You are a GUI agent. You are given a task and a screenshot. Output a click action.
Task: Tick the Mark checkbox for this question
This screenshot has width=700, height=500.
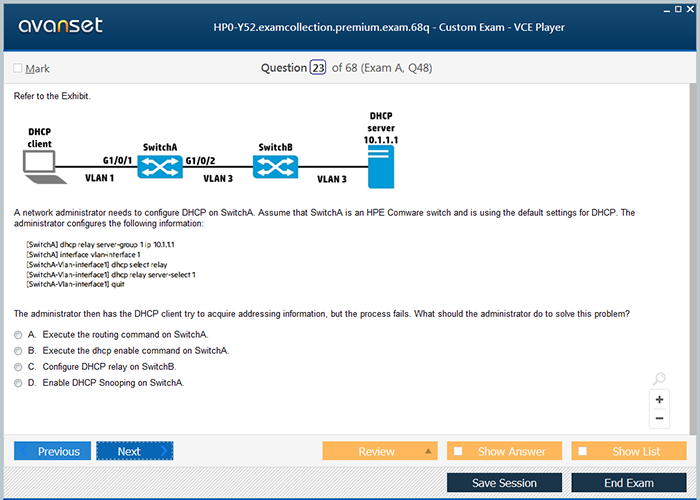[18, 68]
